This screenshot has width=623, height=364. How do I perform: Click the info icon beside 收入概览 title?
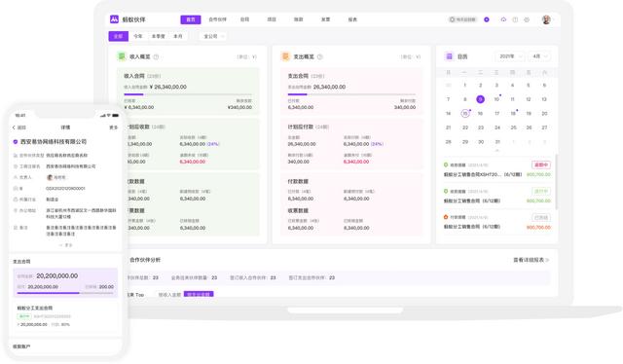156,56
